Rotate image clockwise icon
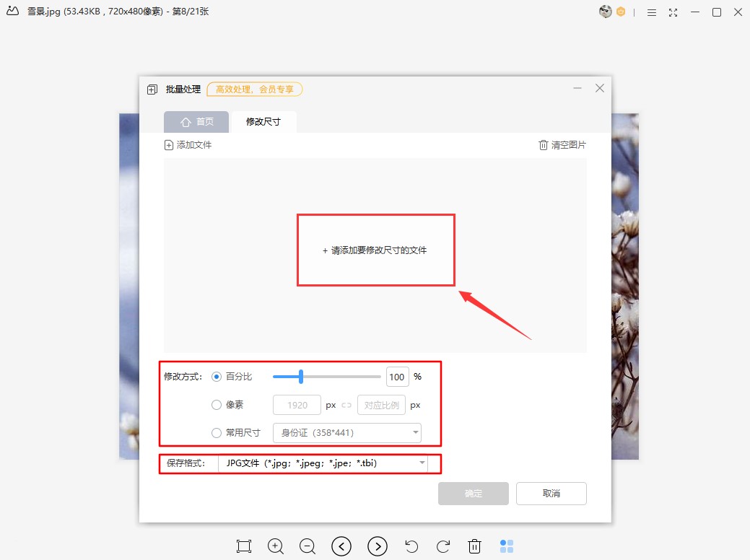Image resolution: width=750 pixels, height=560 pixels. click(x=443, y=546)
